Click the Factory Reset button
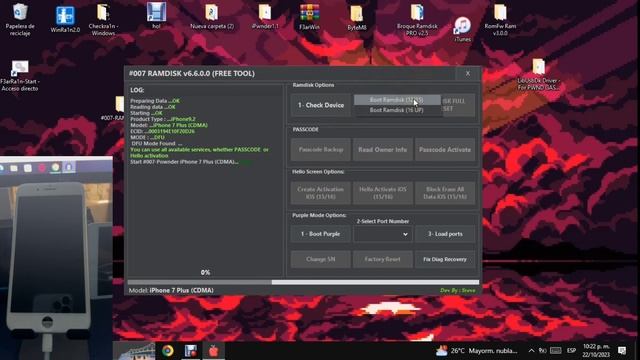The image size is (640, 360). [x=383, y=260]
